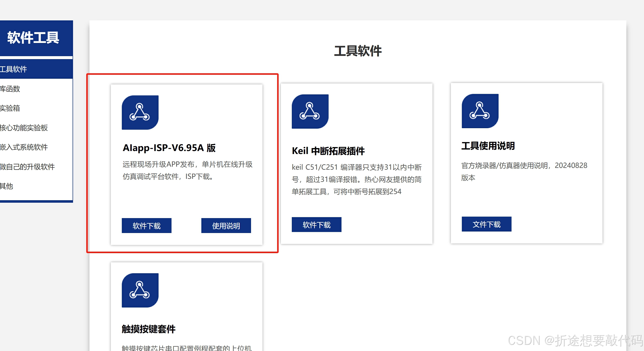Click the Keil 中断拓展插件 card icon
The image size is (644, 351).
(310, 112)
